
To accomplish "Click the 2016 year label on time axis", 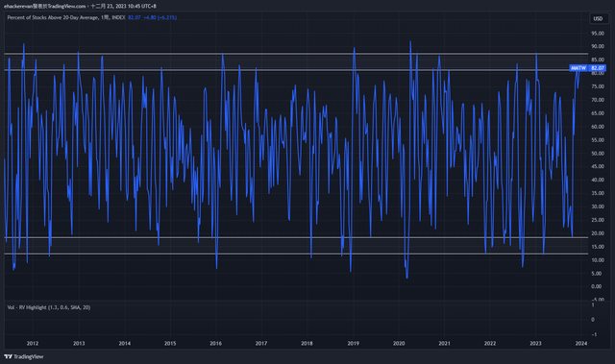I will pos(215,343).
